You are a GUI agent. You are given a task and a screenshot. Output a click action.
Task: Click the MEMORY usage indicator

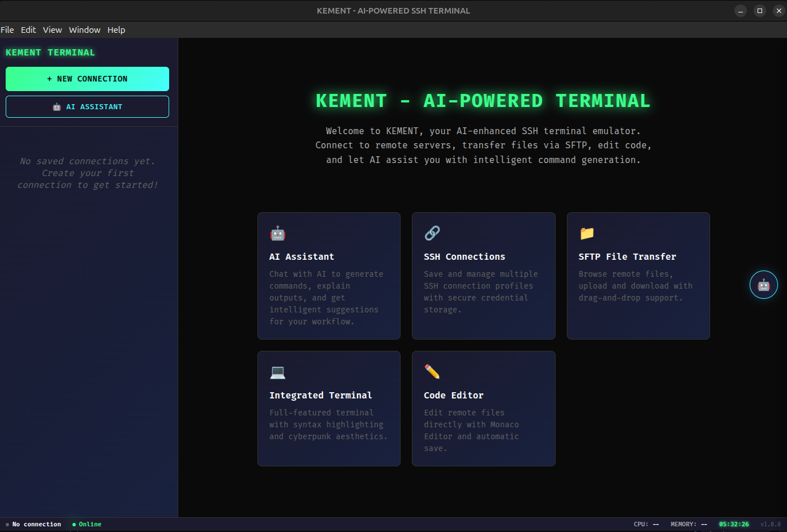click(689, 525)
